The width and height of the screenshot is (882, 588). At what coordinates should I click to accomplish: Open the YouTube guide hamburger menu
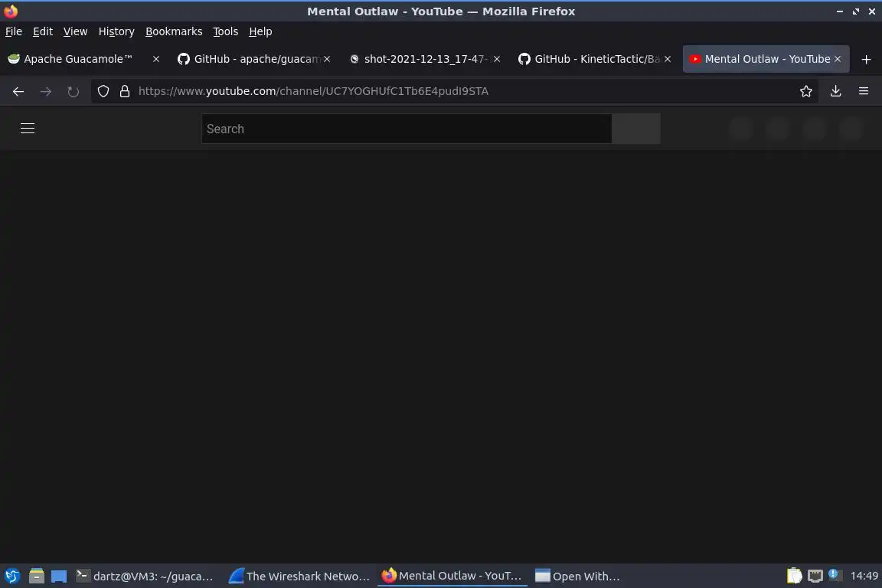(28, 129)
